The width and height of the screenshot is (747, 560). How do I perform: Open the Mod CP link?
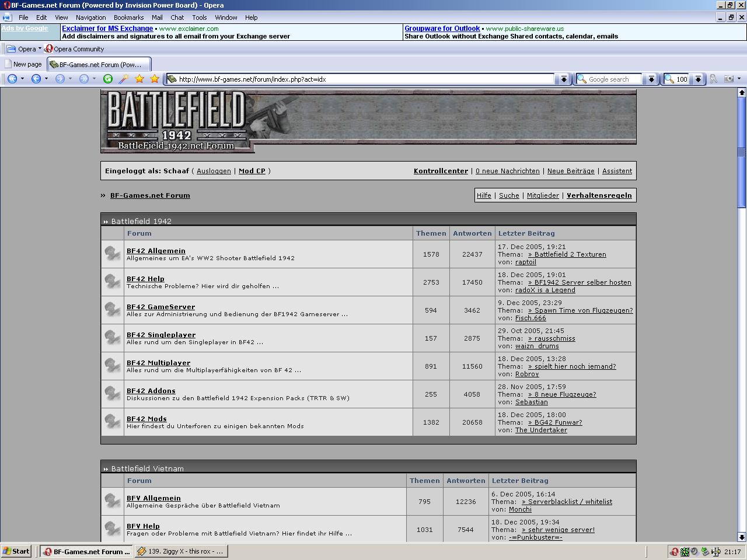252,171
